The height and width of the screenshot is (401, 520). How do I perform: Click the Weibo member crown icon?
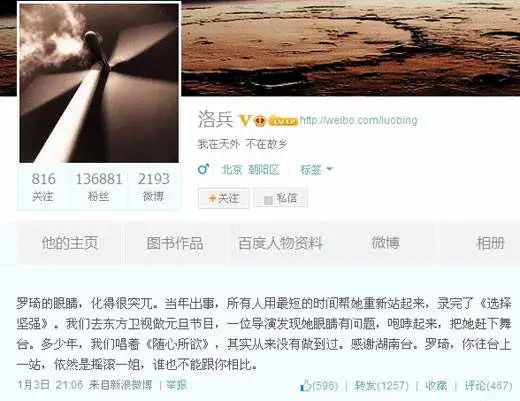click(260, 121)
